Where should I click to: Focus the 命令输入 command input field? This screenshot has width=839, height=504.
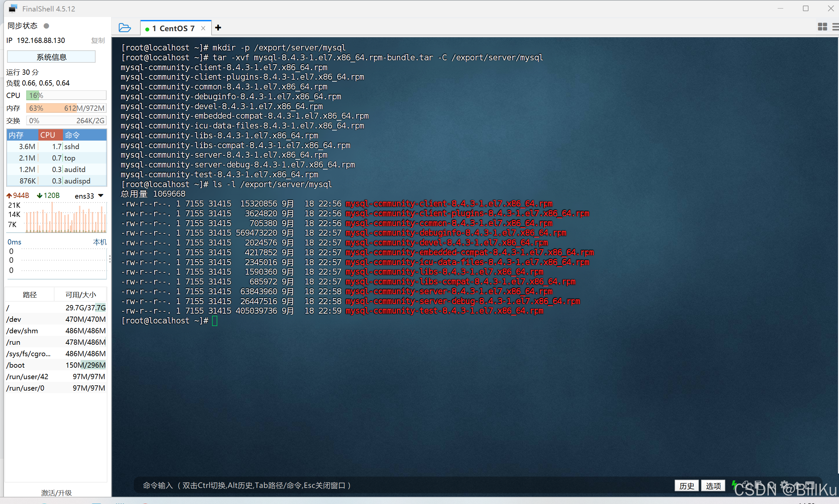pos(403,485)
